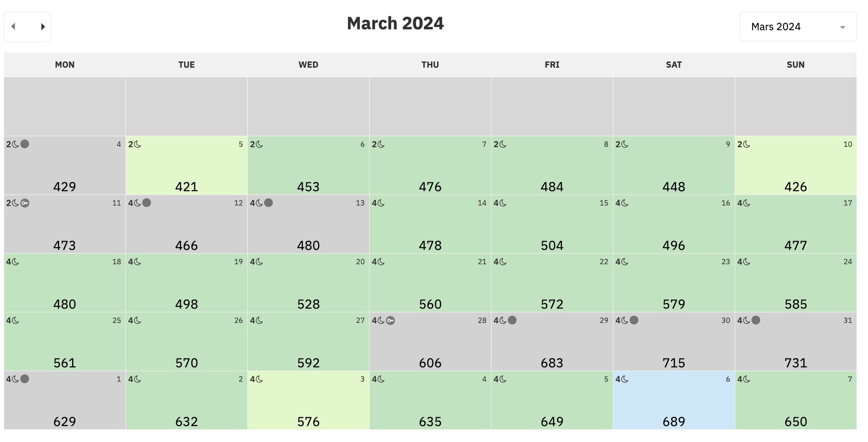Click the gray dot on March 31
The image size is (868, 442).
click(x=756, y=320)
